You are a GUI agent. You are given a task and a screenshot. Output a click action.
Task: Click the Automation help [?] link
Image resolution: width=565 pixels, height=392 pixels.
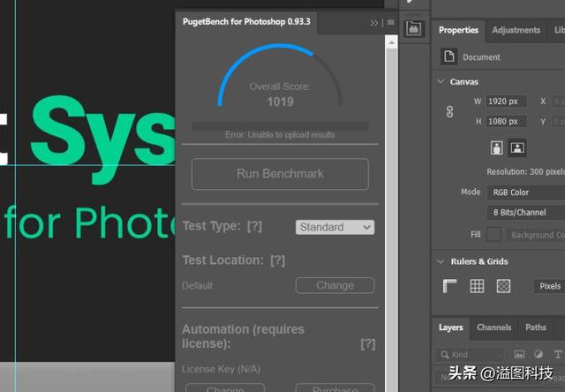tap(367, 344)
